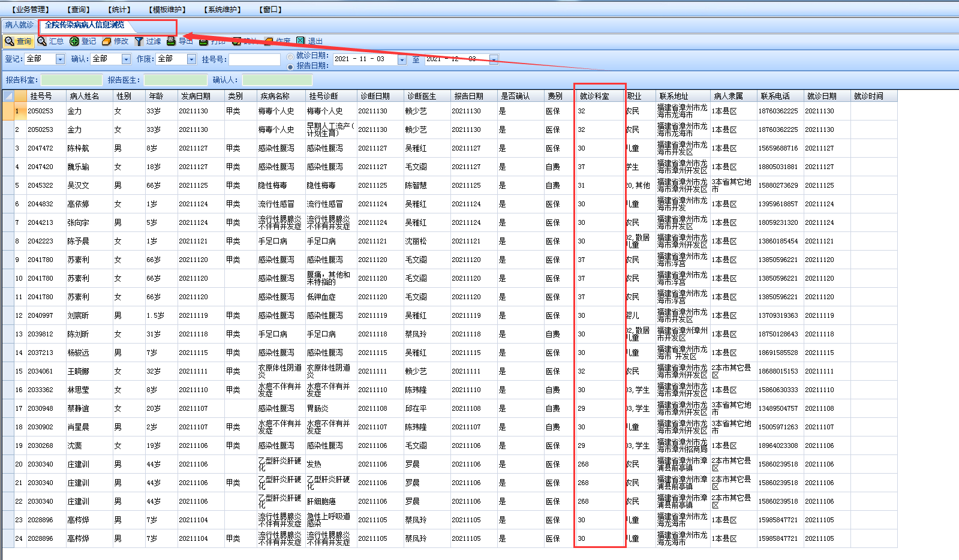959x560 pixels.
Task: Click registration number 2045322
Action: point(40,186)
